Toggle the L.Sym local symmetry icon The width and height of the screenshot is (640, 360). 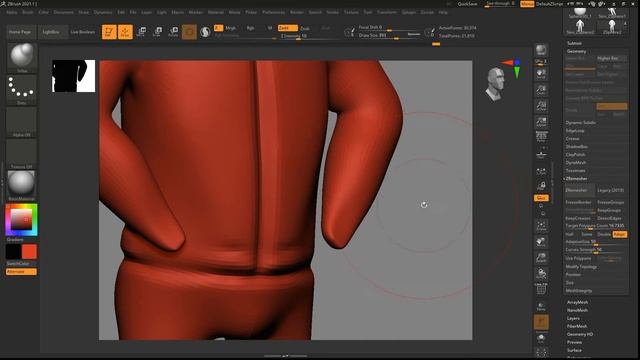pos(541,172)
